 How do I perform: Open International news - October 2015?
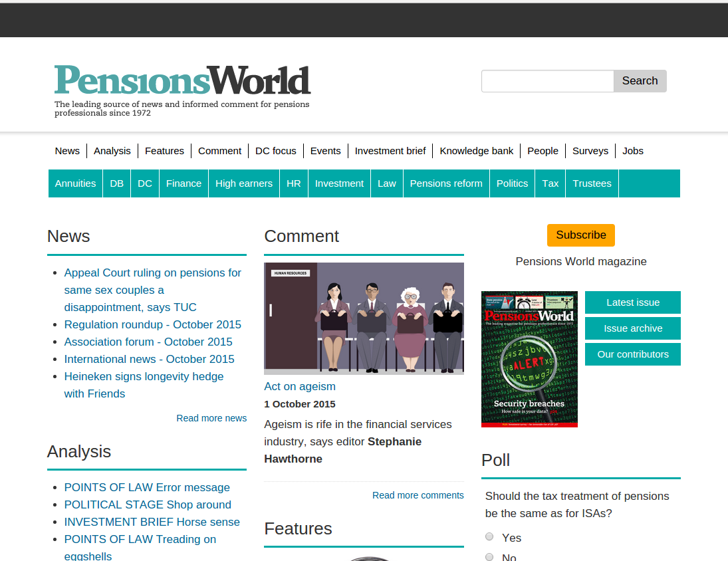pos(149,359)
